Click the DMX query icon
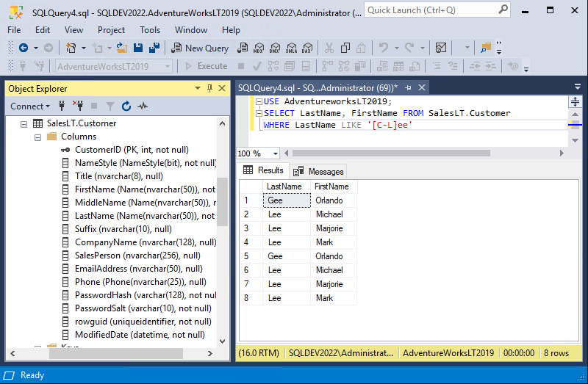 coord(275,48)
